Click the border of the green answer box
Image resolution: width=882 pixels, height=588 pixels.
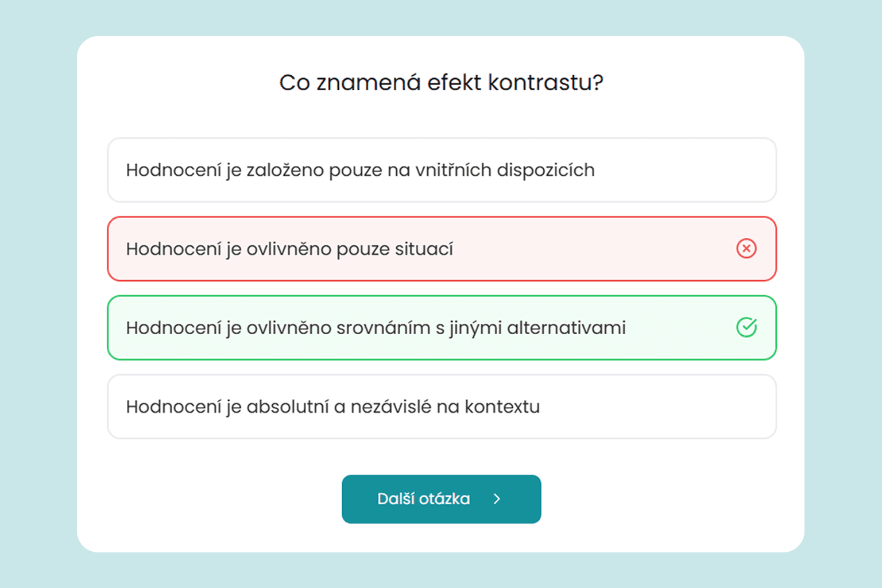441,297
